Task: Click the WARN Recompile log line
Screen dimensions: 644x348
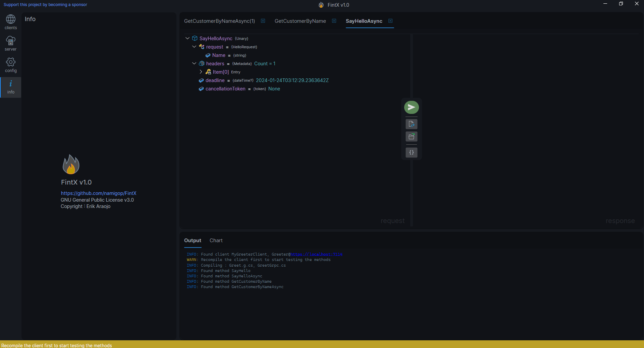Action: point(259,260)
